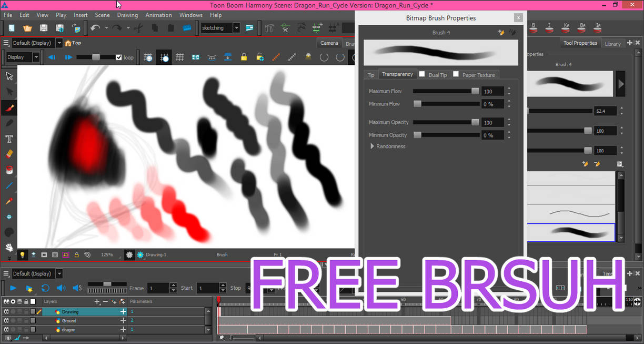Switch to the Library tab
Viewport: 644px width, 344px height.
tap(612, 44)
